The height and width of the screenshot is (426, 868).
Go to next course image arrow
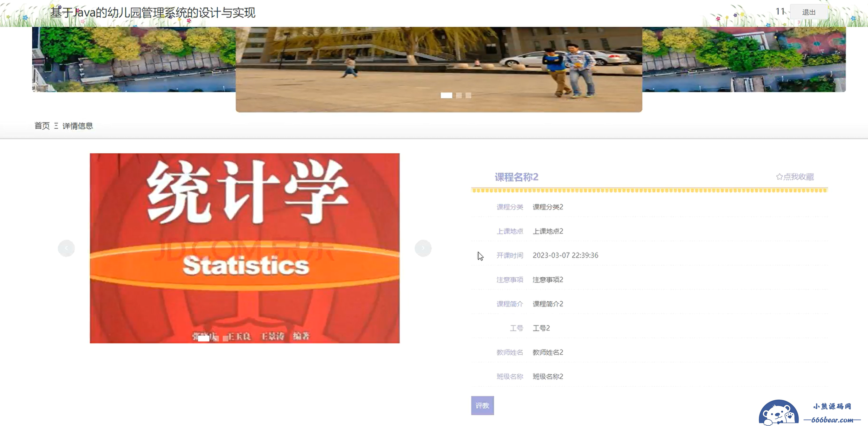click(423, 248)
